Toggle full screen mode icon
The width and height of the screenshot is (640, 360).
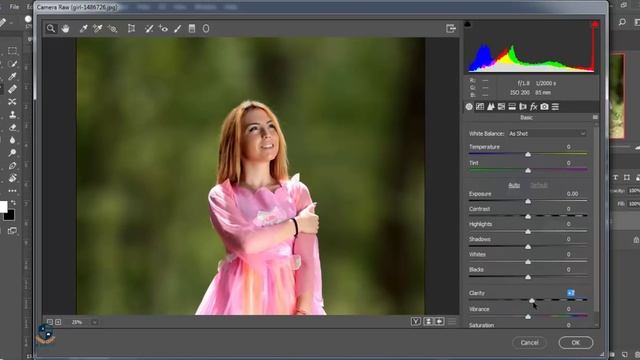click(x=451, y=28)
